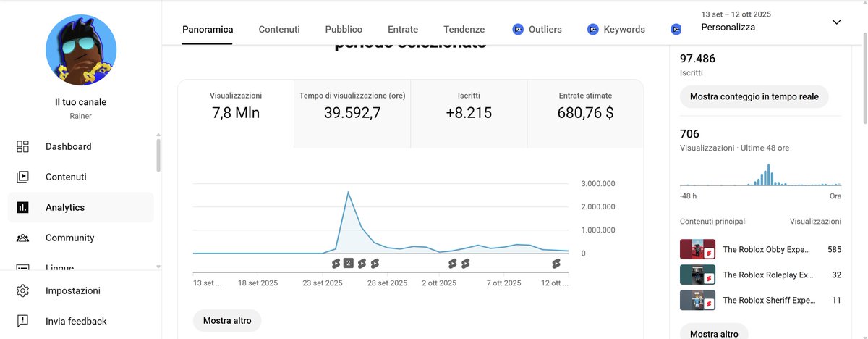
Task: Click 'Il tuo canale' text
Action: [81, 102]
